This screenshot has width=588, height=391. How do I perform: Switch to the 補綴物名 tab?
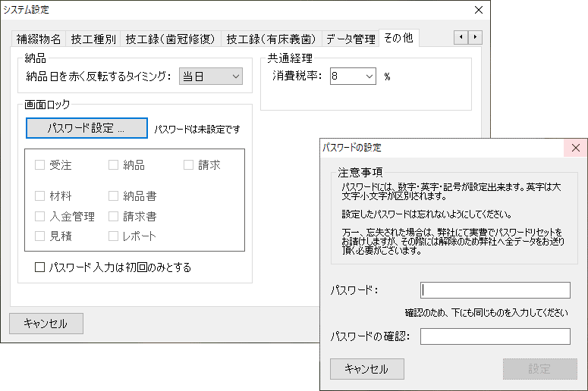[x=39, y=39]
